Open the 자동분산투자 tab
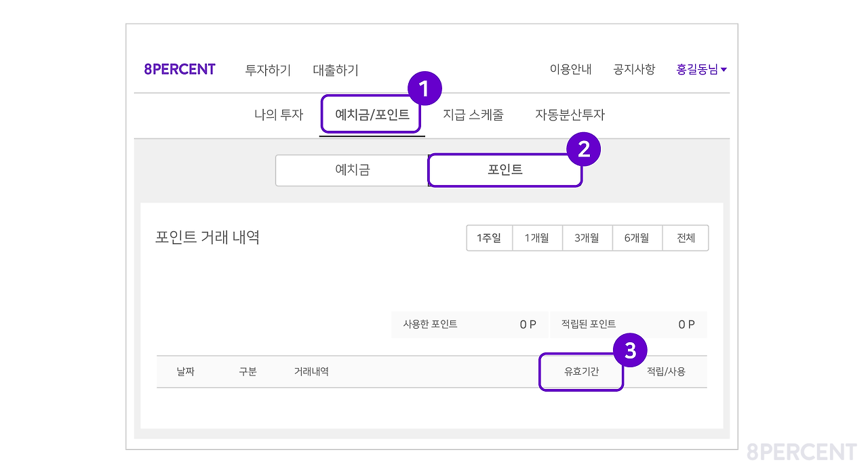 click(568, 115)
